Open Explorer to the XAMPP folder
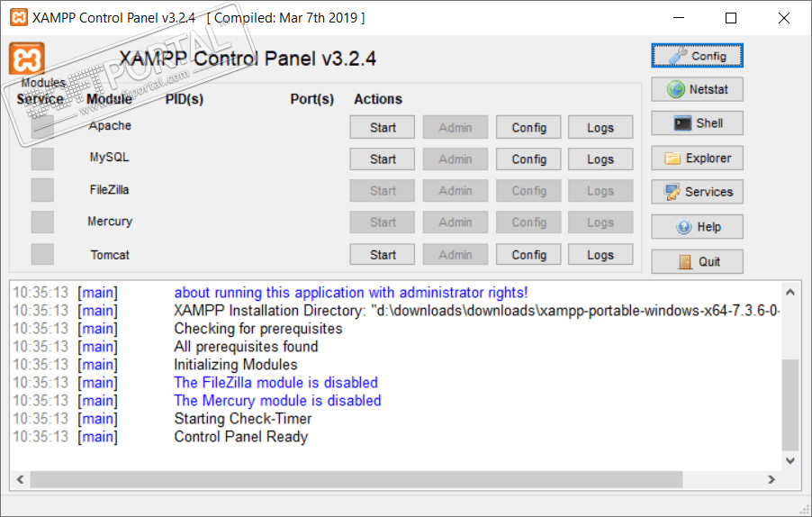The width and height of the screenshot is (812, 517). pos(697,158)
